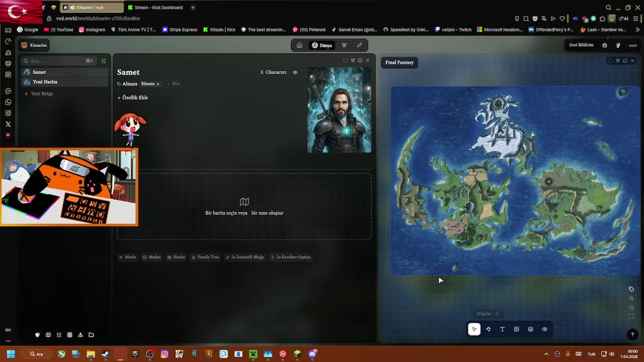The height and width of the screenshot is (362, 644).
Task: Remove the Kitsuto alias tag
Action: 157,84
